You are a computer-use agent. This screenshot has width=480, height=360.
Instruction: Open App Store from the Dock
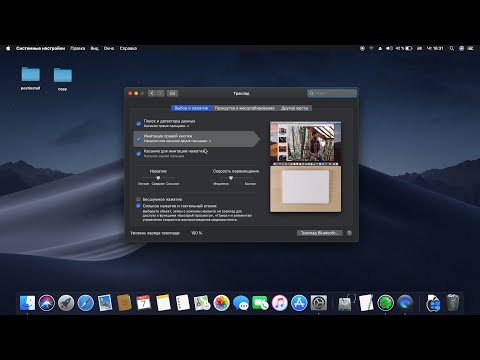[299, 303]
